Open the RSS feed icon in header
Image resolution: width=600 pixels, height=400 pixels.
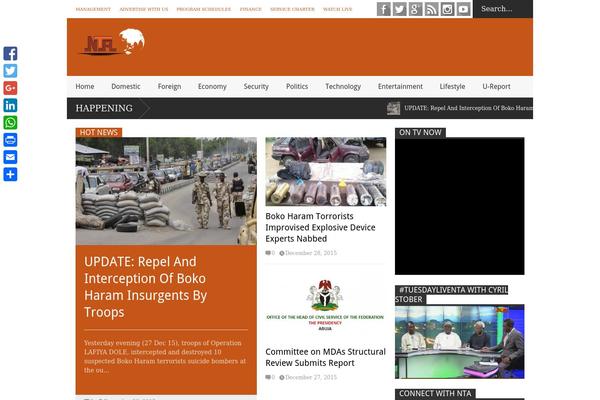tap(432, 9)
